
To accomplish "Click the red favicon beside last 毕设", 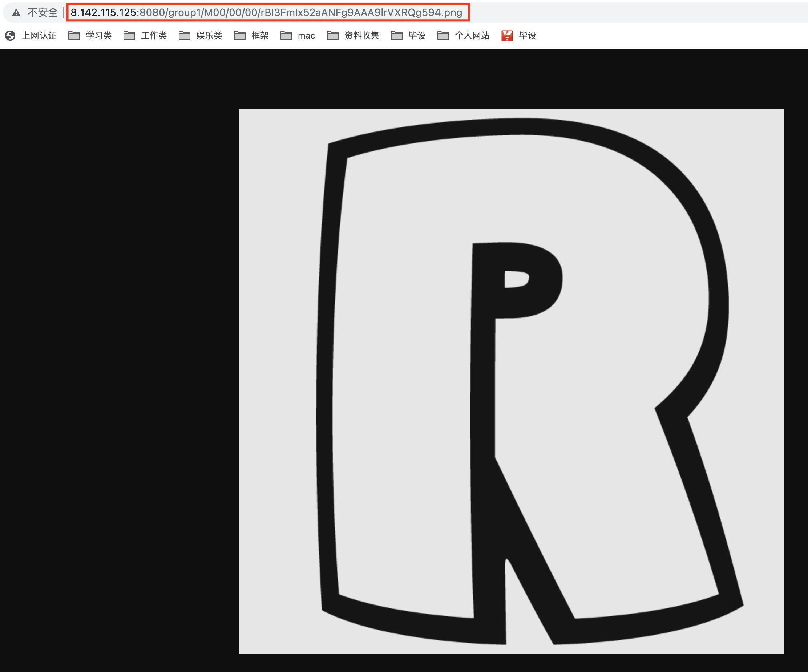I will tap(507, 35).
